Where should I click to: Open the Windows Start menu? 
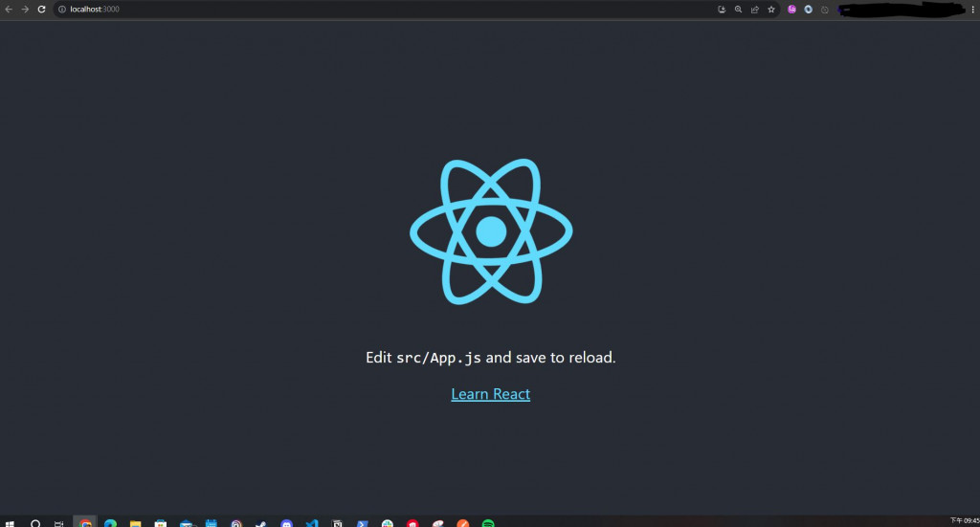pyautogui.click(x=10, y=523)
